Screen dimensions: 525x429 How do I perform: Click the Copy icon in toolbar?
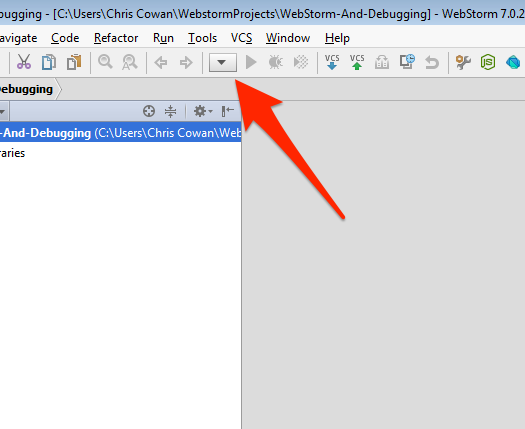point(49,62)
